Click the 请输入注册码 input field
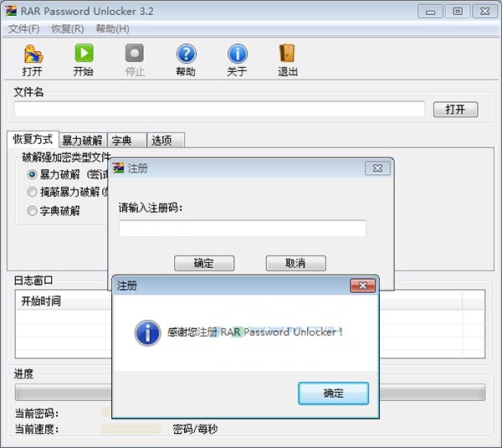The image size is (502, 448). [243, 228]
